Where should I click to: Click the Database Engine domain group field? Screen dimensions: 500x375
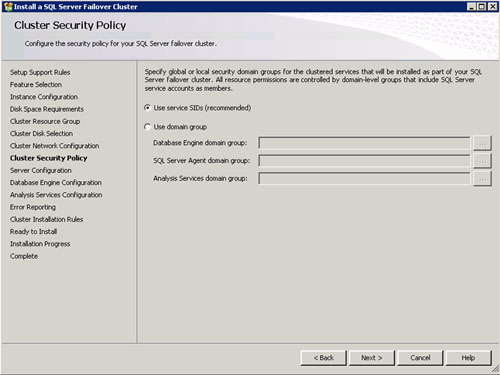click(364, 143)
